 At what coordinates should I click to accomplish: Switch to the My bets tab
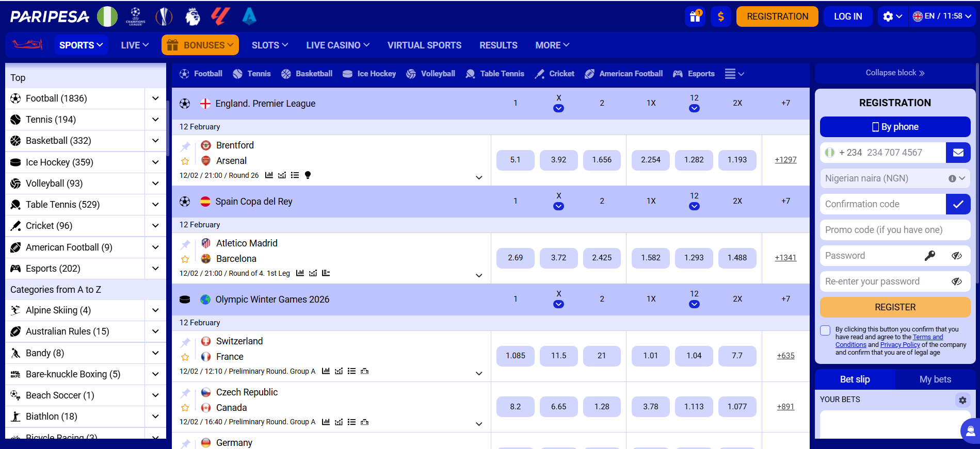pos(935,379)
